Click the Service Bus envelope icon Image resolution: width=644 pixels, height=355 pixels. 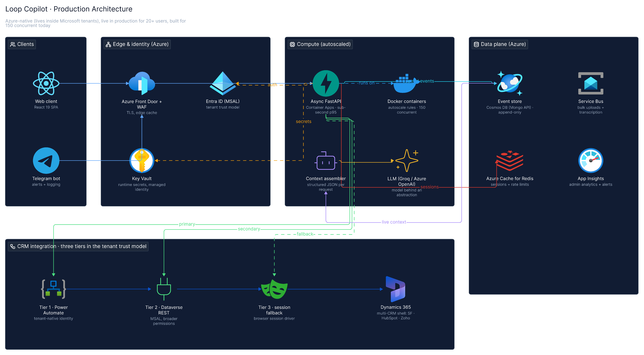[x=590, y=83]
